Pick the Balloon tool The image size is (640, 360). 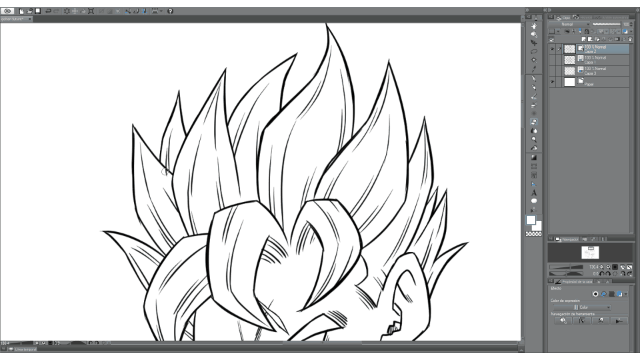tap(534, 201)
